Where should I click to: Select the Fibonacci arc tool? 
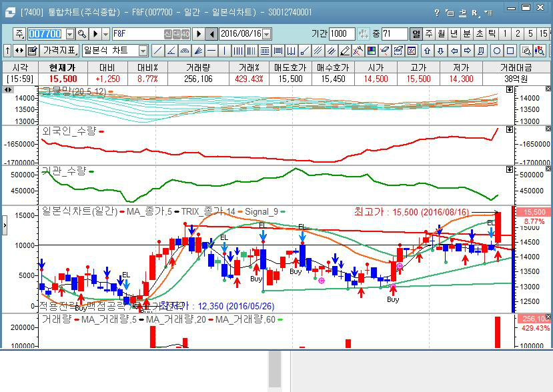click(x=184, y=51)
